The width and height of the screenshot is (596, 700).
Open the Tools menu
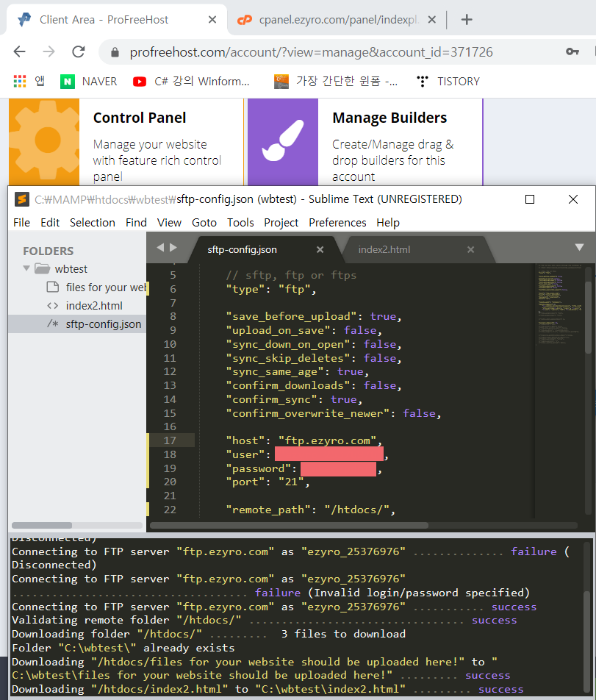[x=240, y=222]
